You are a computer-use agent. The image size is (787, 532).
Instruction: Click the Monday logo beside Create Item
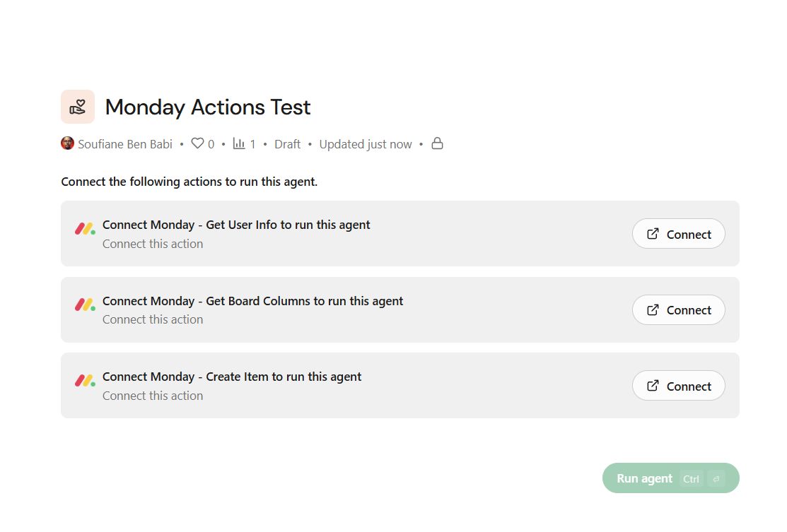coord(85,381)
